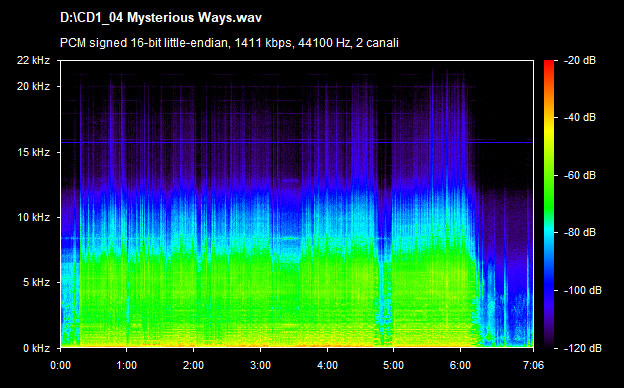Image resolution: width=624 pixels, height=388 pixels.
Task: Click the 5:00 time marker
Action: 394,365
